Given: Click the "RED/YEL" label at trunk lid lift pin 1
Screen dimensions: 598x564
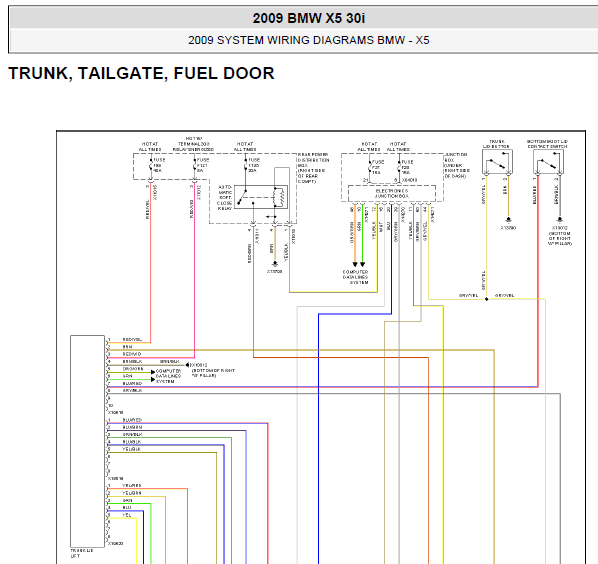Looking at the screenshot, I should (132, 339).
